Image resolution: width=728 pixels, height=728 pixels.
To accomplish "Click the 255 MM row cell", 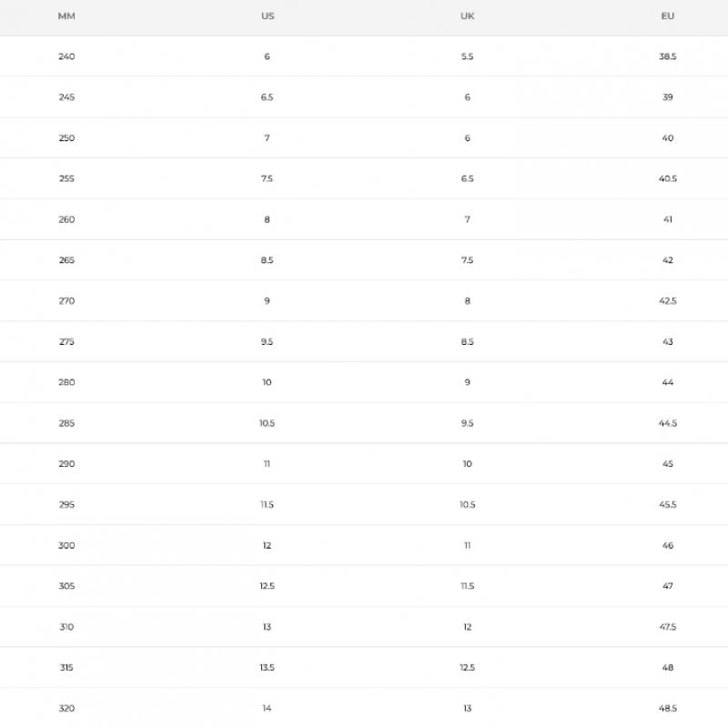I will point(66,179).
